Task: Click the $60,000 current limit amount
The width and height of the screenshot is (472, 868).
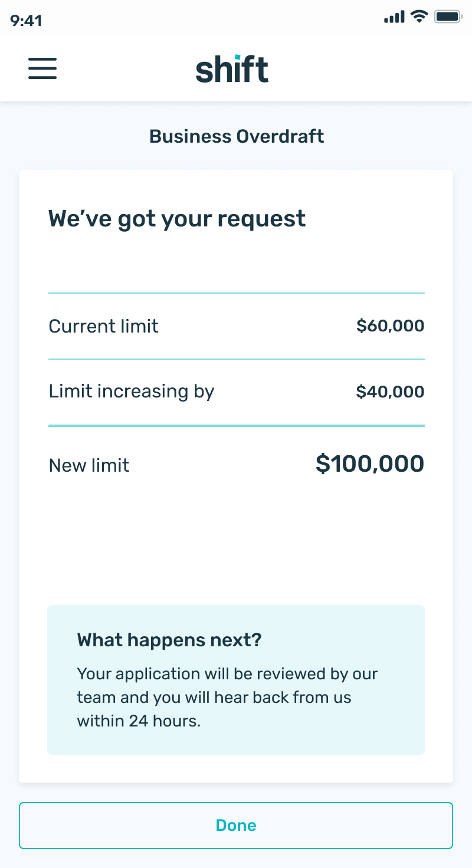Action: coord(390,325)
